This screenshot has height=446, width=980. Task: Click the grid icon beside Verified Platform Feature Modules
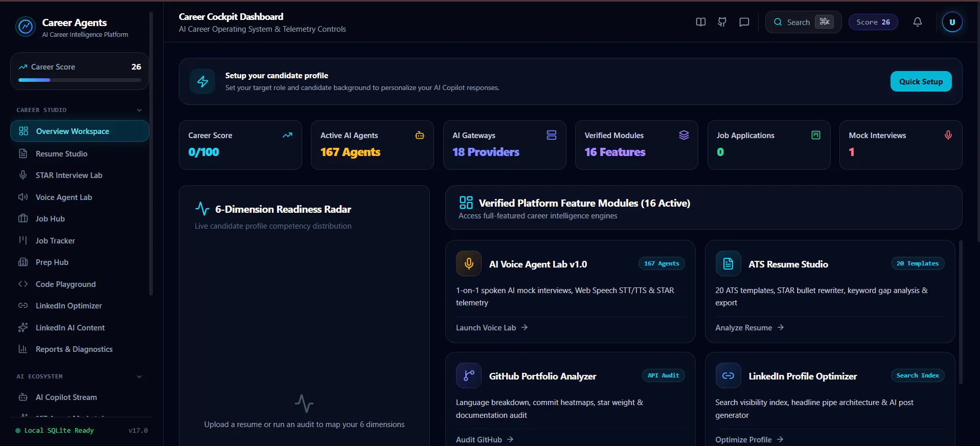pos(466,203)
